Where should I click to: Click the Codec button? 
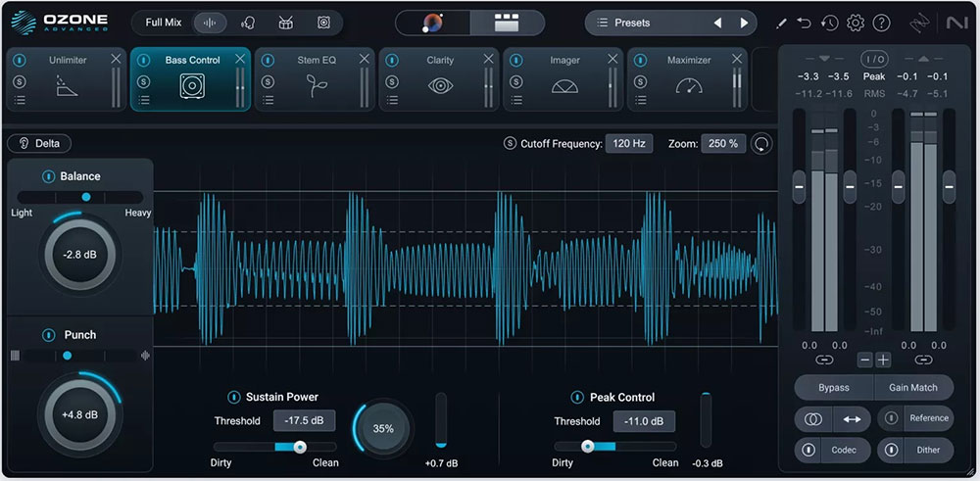tap(843, 450)
